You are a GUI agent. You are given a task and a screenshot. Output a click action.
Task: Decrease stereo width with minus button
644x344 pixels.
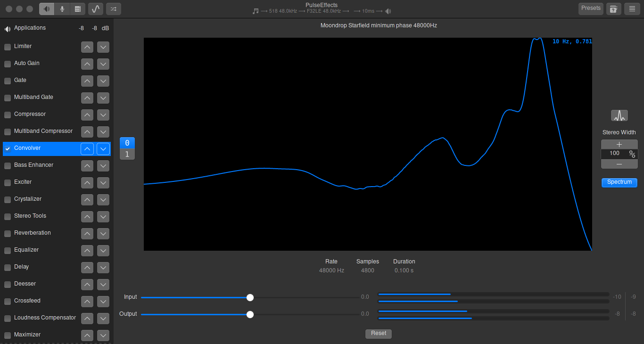[x=619, y=164]
